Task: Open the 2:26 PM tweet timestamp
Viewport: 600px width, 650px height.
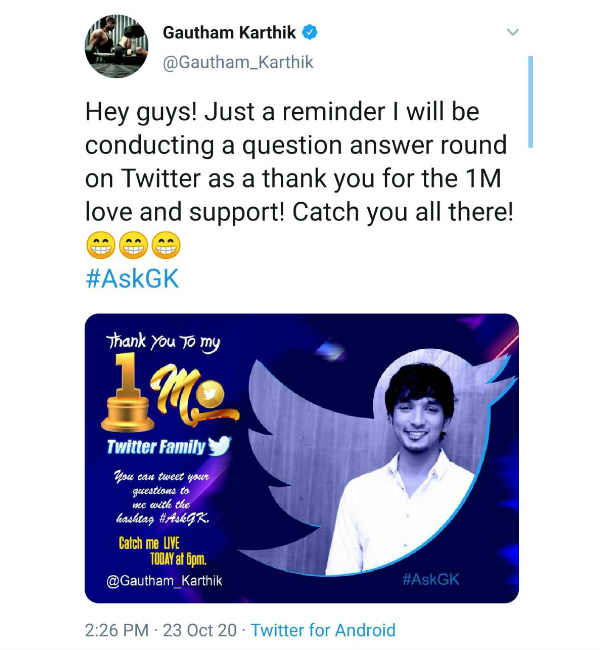Action: tap(117, 631)
